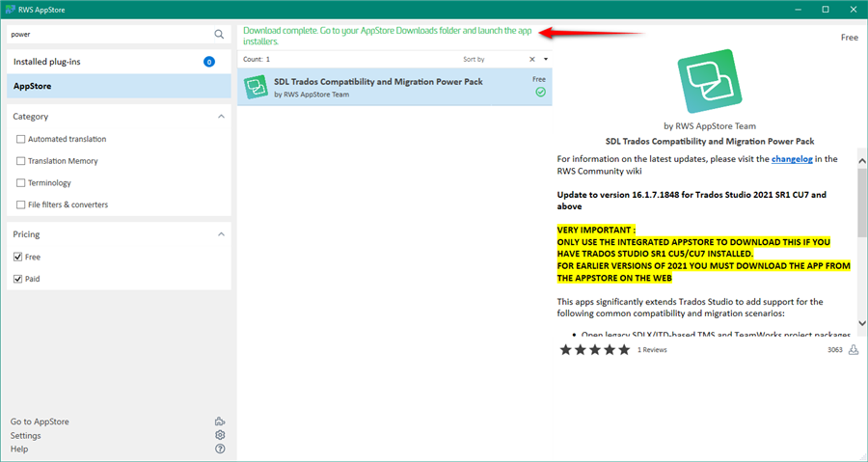This screenshot has width=868, height=462.
Task: Check File filters & converters category
Action: (20, 204)
